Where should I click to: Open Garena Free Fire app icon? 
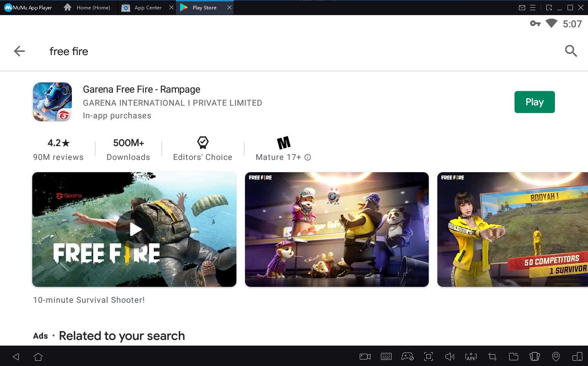coord(52,102)
